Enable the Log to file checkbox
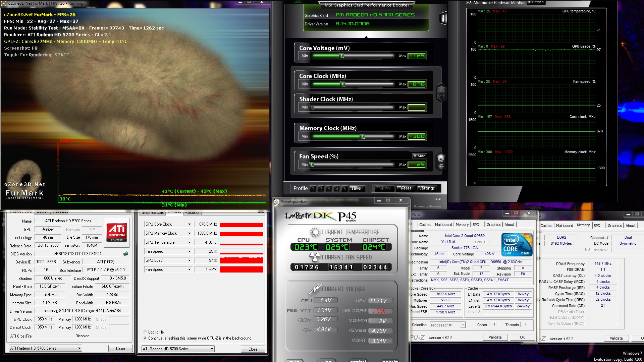The image size is (644, 362). click(x=145, y=332)
